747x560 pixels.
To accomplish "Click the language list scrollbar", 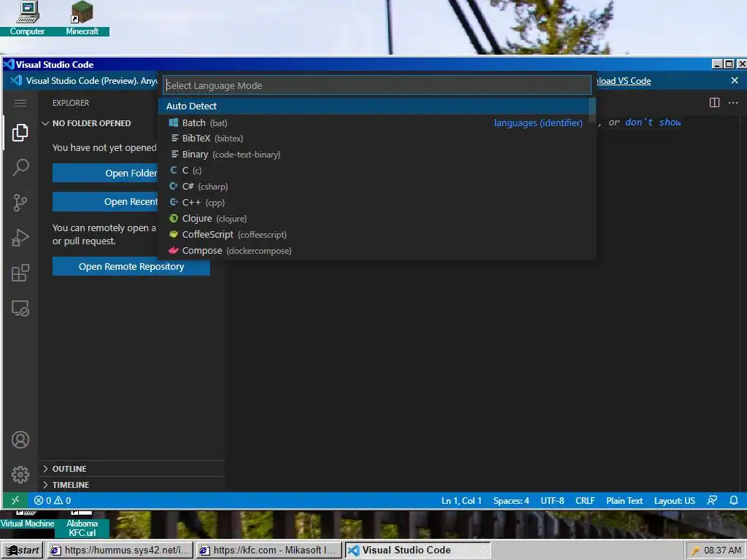I will pos(592,111).
